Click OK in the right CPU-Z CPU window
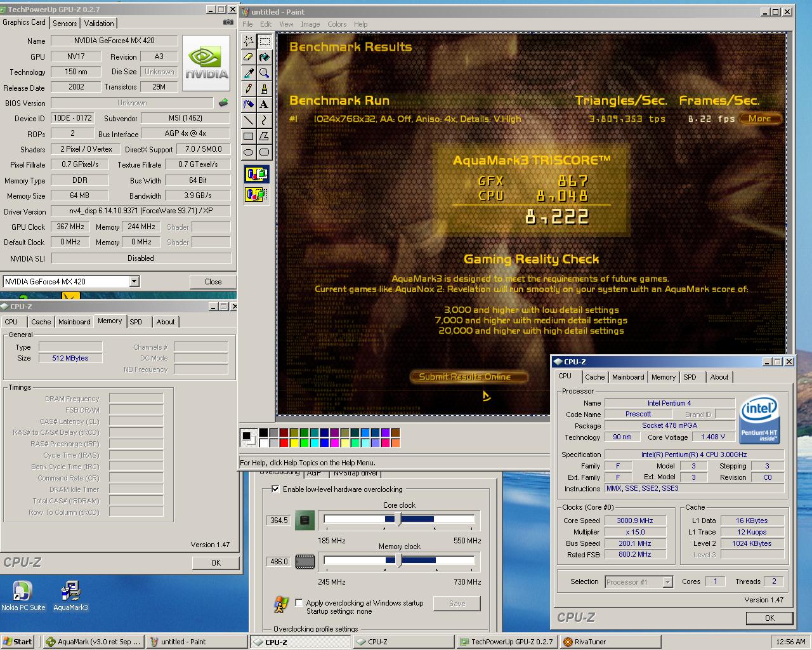The image size is (812, 650). (x=769, y=618)
